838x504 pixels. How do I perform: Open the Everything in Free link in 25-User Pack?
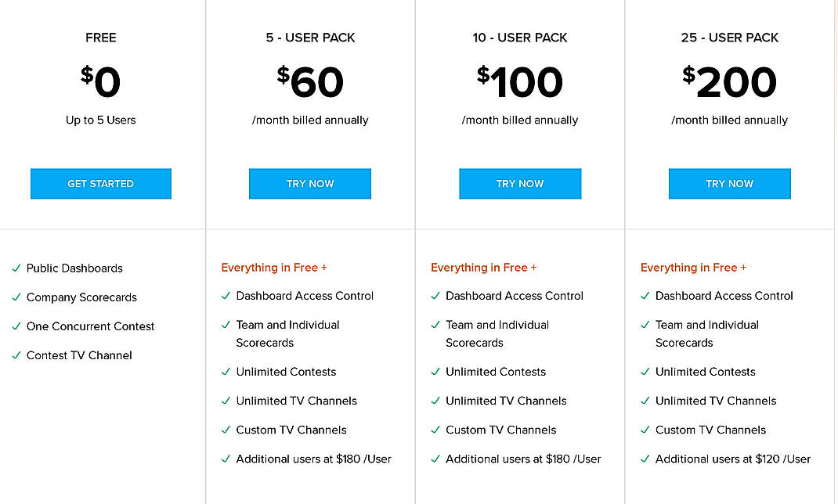(693, 267)
